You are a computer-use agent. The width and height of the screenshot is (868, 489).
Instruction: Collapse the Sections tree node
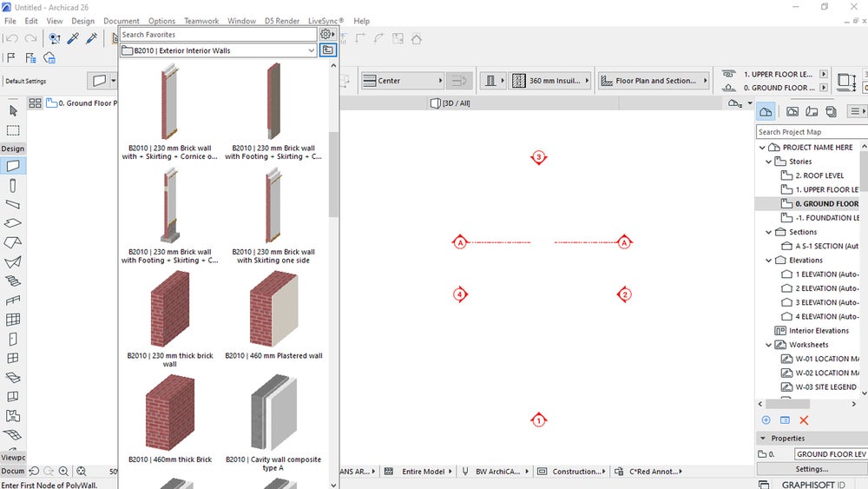point(768,232)
